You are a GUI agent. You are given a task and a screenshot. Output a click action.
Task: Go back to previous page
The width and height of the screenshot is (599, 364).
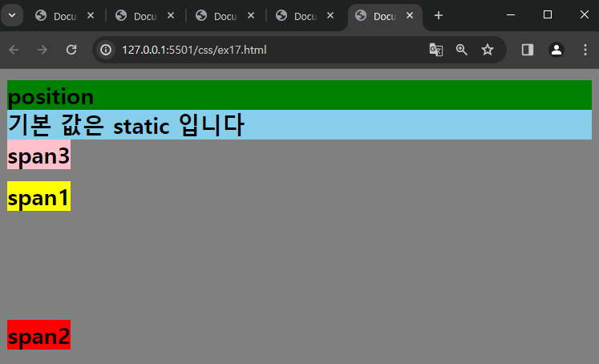(x=14, y=50)
